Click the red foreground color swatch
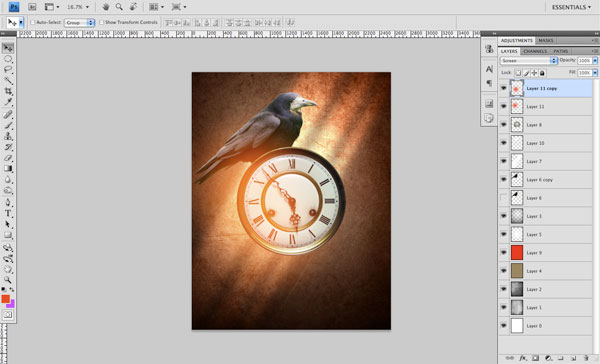Image resolution: width=600 pixels, height=364 pixels. pyautogui.click(x=6, y=299)
